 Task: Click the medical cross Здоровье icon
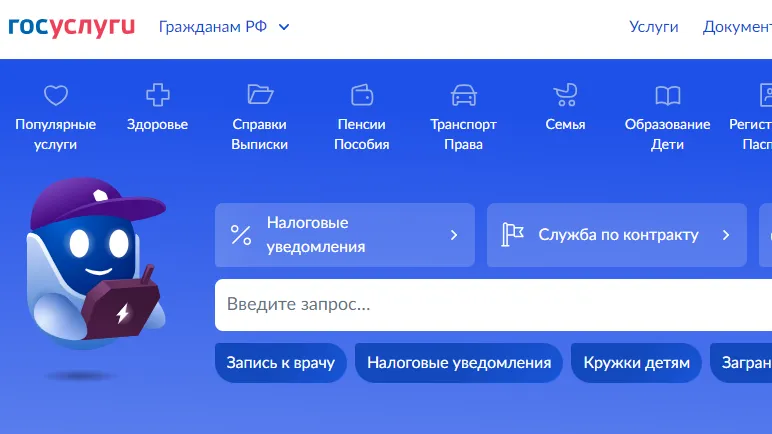[x=158, y=95]
